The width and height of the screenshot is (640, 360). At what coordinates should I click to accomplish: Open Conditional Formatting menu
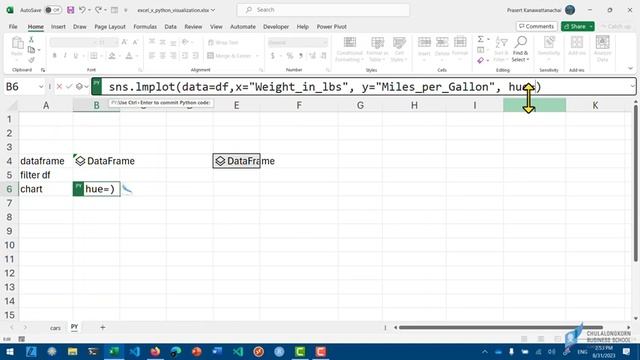349,49
